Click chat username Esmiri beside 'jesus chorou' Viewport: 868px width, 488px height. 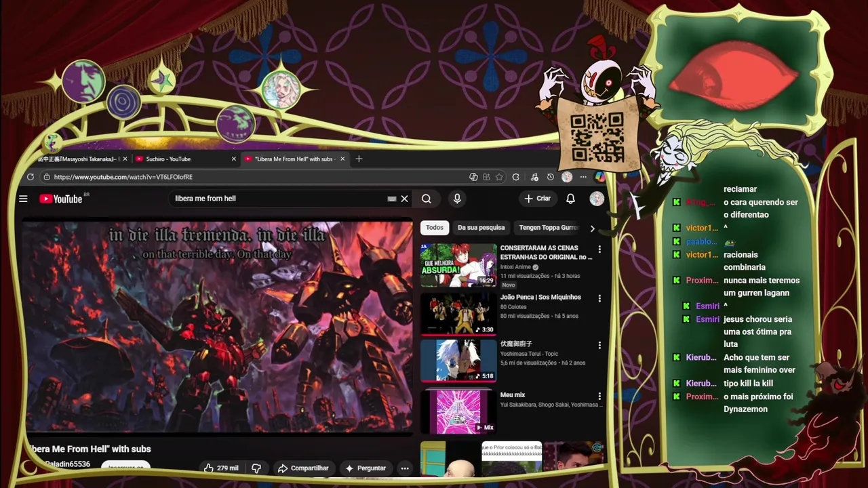click(707, 319)
